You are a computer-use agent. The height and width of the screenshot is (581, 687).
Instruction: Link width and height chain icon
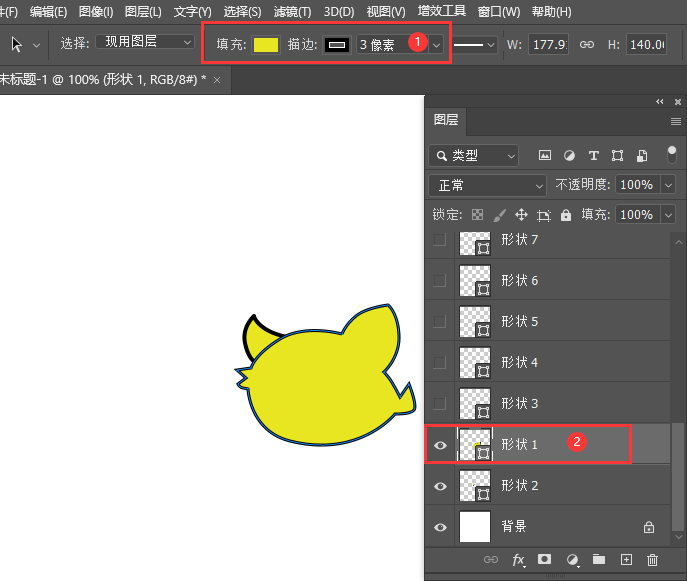click(x=587, y=45)
